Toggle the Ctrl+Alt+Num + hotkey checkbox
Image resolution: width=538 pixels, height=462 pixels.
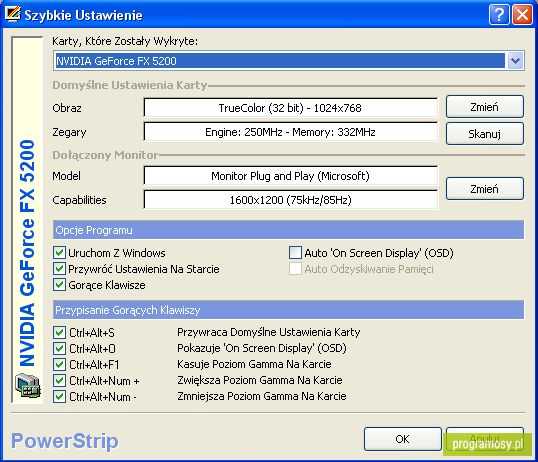[59, 380]
